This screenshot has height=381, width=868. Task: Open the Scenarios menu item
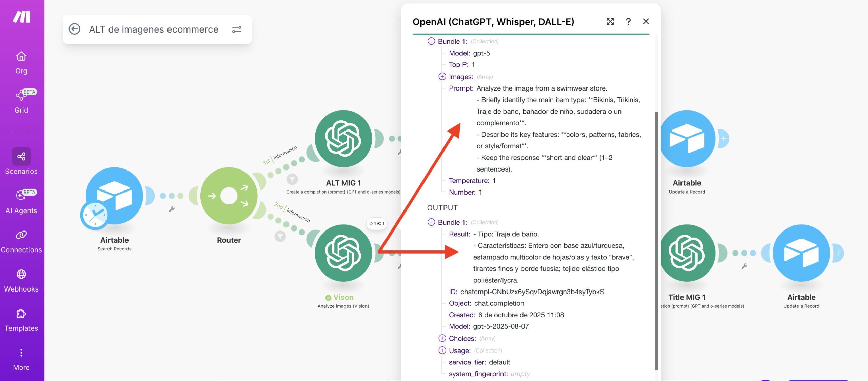click(21, 161)
